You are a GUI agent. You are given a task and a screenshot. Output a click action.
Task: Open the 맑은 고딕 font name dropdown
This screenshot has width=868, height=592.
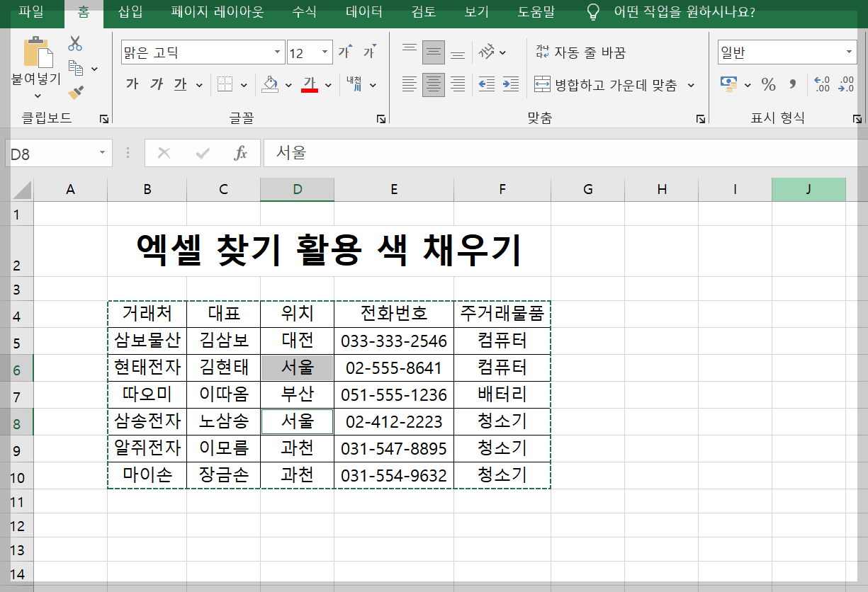[x=277, y=52]
